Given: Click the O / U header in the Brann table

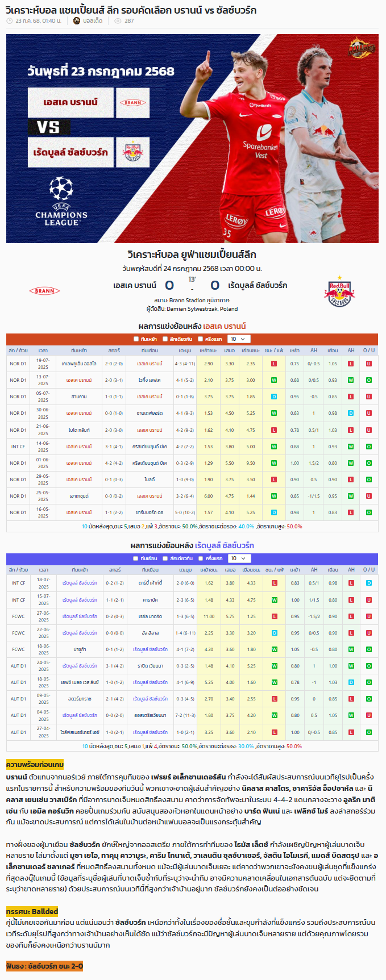Looking at the screenshot, I should click(x=369, y=351).
